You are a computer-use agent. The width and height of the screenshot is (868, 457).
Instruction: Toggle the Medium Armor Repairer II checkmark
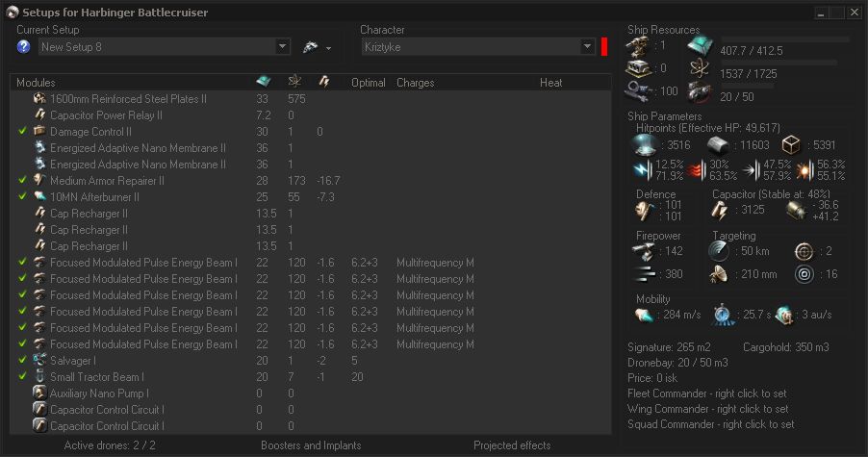(x=22, y=180)
